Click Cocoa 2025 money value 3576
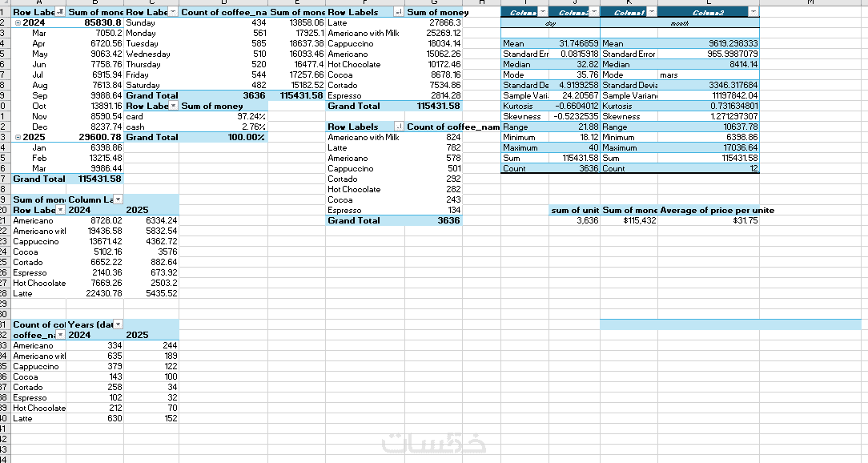Image resolution: width=868 pixels, height=463 pixels. (151, 252)
